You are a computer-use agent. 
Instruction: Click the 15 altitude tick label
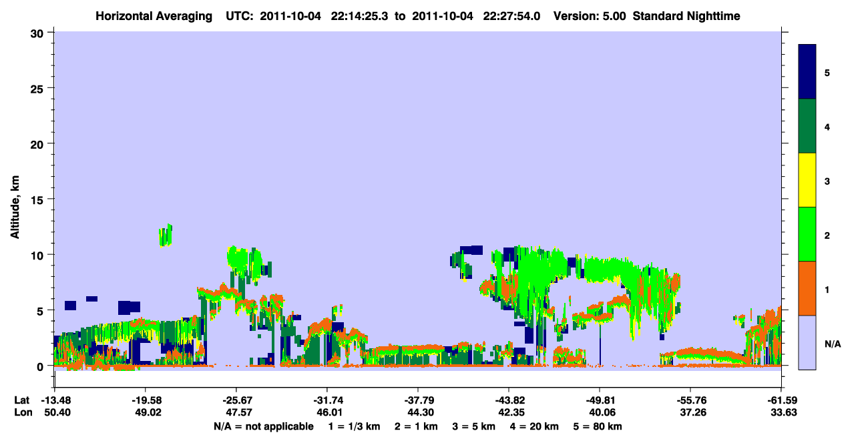[39, 199]
